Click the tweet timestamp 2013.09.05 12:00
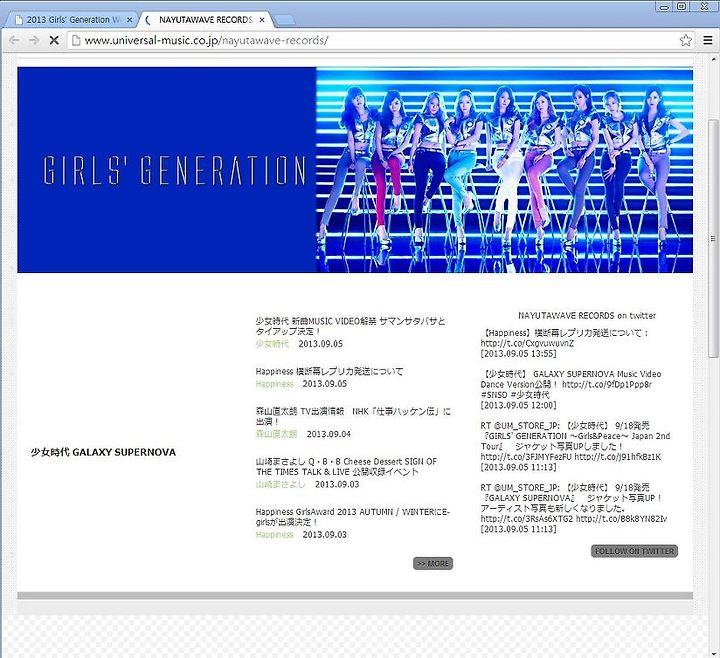The image size is (720, 658). [518, 405]
